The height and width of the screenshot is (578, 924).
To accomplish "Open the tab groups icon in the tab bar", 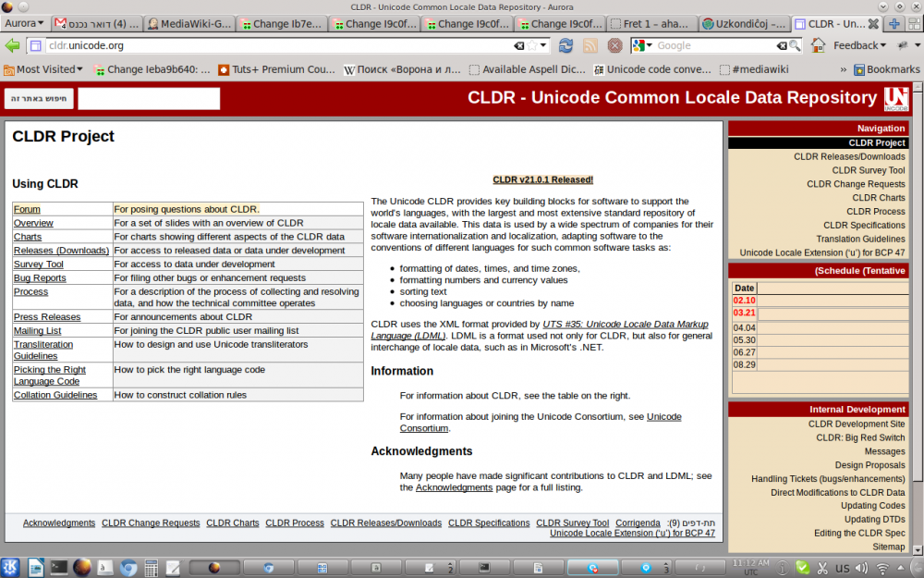I will (x=915, y=24).
